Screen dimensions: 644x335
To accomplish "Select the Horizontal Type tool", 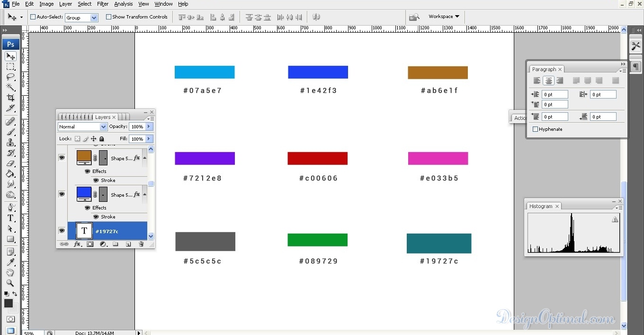I will 10,218.
